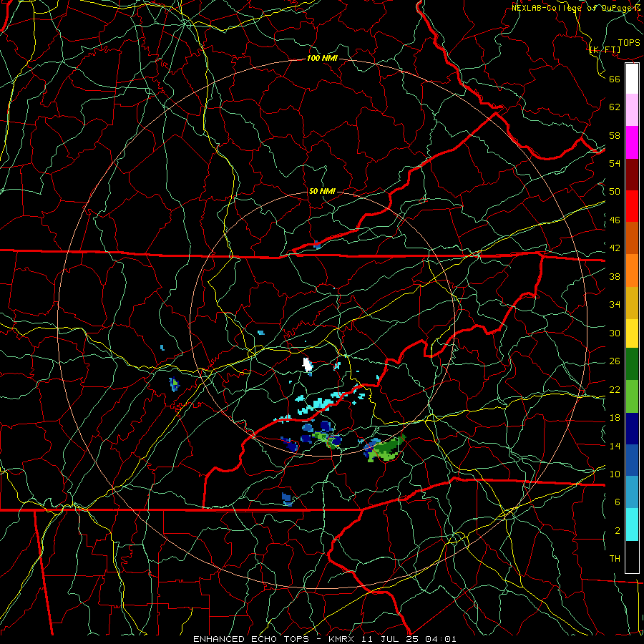Select the bright red legend swatch

coord(632,206)
